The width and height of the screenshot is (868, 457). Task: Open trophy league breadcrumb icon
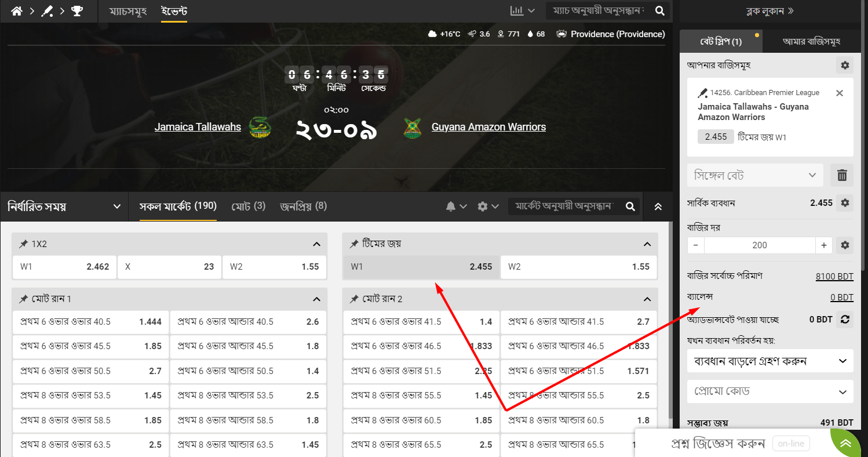[76, 11]
